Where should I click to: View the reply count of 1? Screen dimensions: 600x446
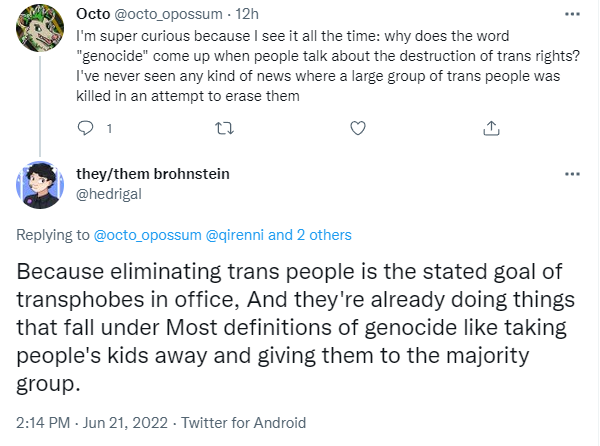pyautogui.click(x=109, y=129)
